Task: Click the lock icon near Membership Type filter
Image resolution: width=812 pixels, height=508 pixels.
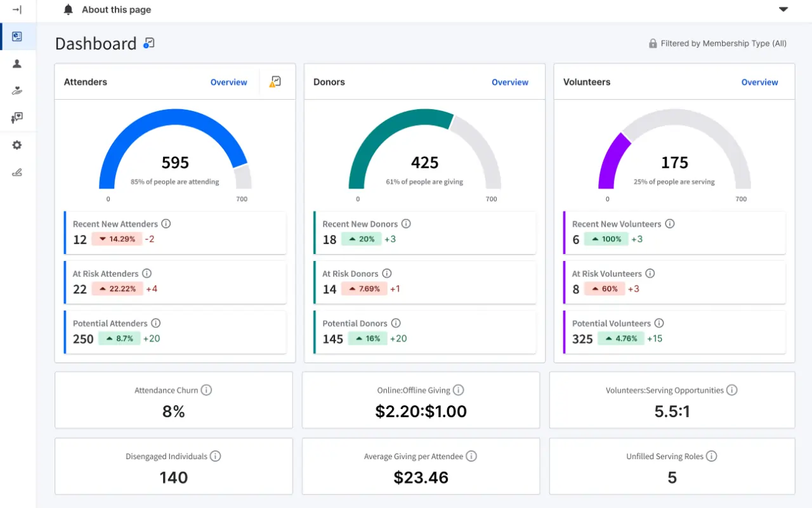Action: click(652, 43)
